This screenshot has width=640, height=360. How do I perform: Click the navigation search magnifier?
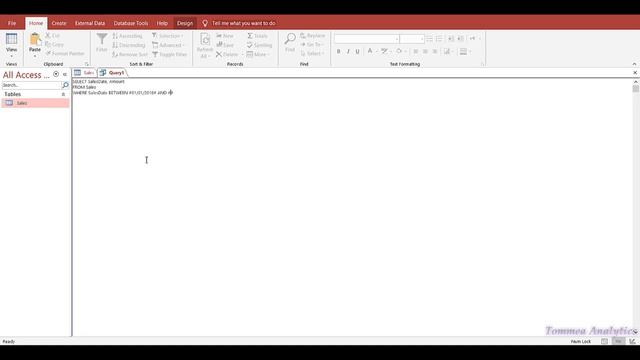65,85
